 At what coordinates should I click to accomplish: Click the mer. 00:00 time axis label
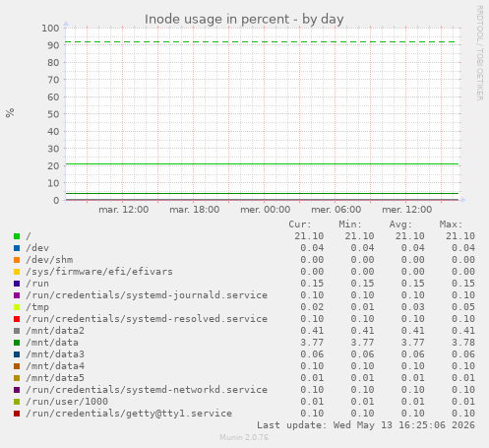coord(266,210)
